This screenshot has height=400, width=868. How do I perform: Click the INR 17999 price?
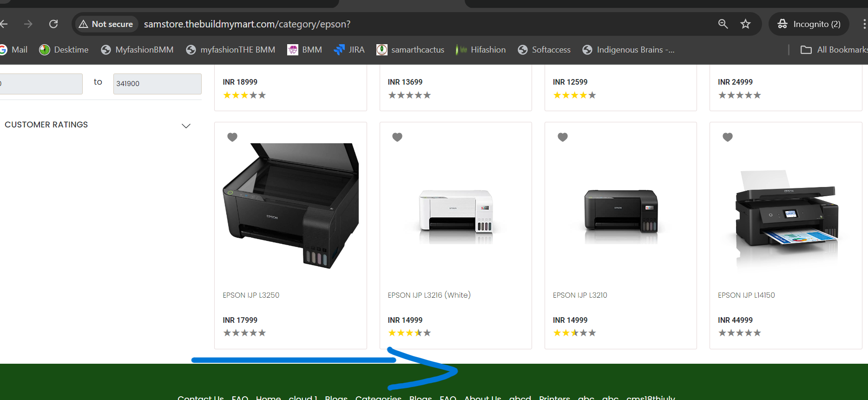[240, 320]
